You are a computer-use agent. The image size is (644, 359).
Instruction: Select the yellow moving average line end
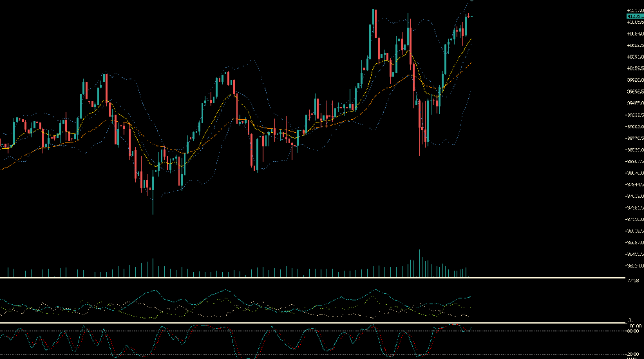click(471, 39)
